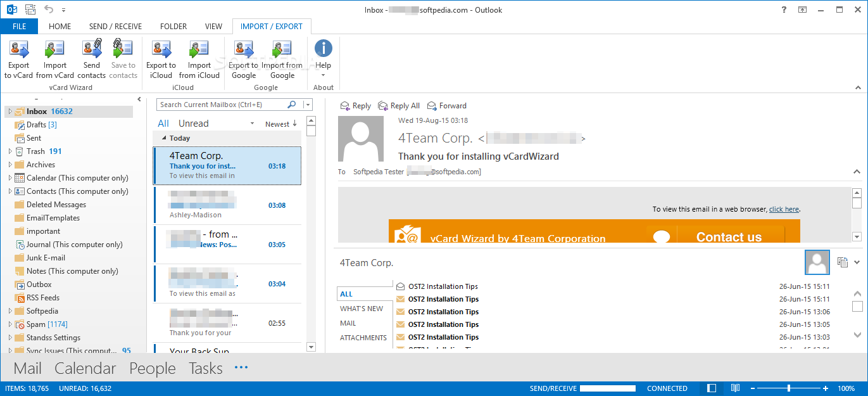Open the FILE tab
The image size is (868, 396).
[19, 27]
